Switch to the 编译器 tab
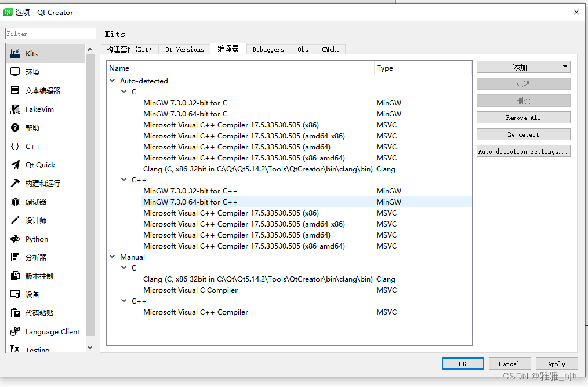Viewport: 588px width, 387px height. click(x=228, y=49)
